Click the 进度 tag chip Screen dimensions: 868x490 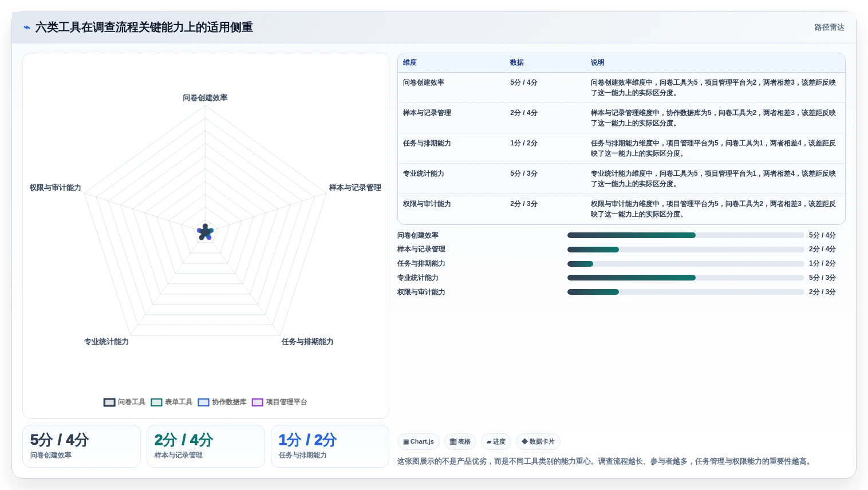pyautogui.click(x=496, y=442)
